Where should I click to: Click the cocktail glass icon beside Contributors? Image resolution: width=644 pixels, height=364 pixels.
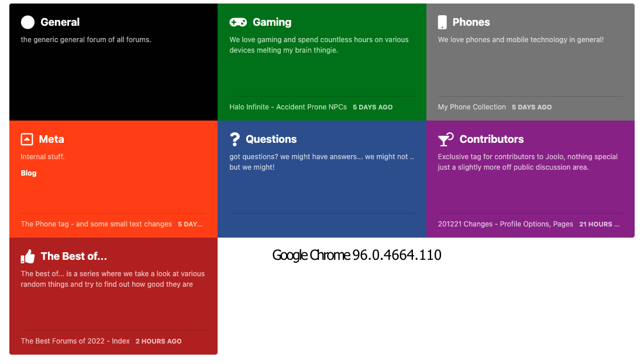[445, 139]
